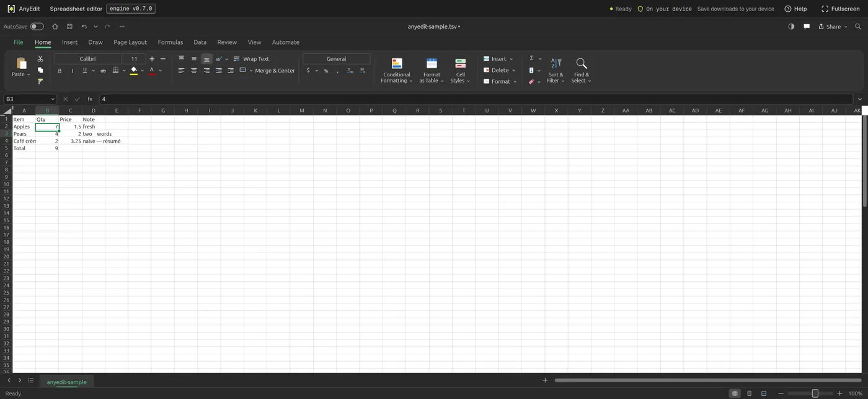Screen dimensions: 868x399
Task: Click the search magnifier in the title bar
Action: (x=858, y=27)
